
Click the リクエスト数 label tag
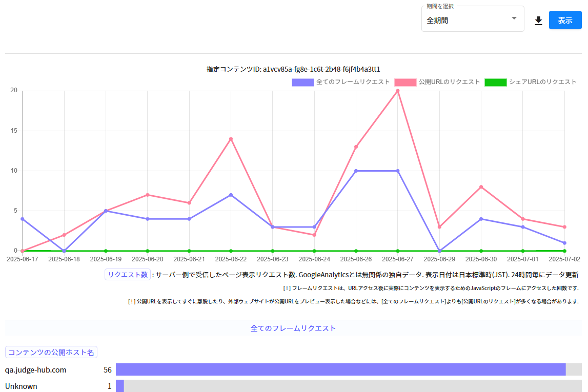[x=128, y=275]
